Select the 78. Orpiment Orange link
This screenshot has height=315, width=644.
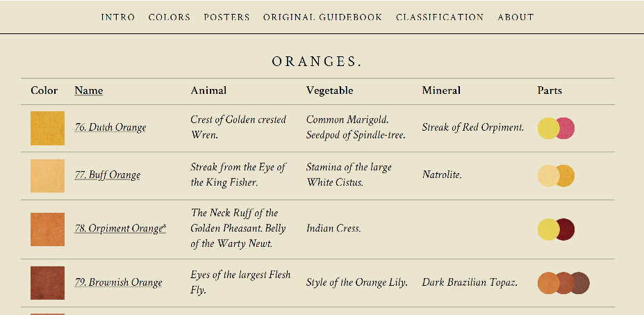(119, 228)
